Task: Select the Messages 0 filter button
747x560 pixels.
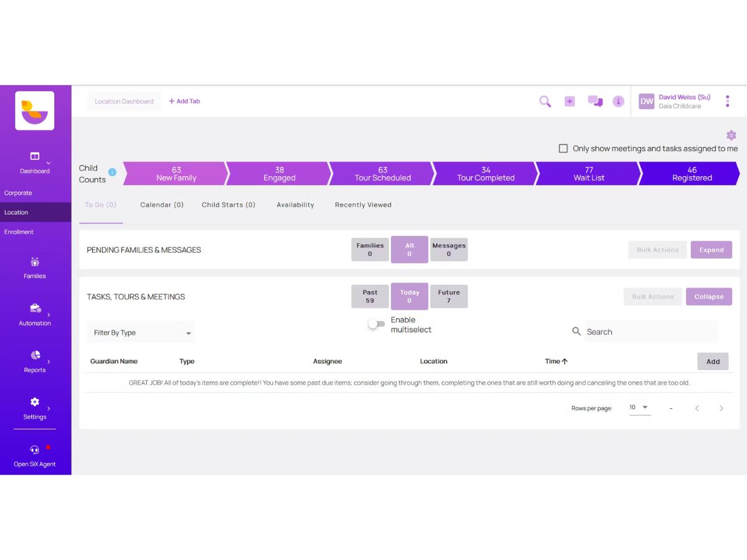Action: 449,250
